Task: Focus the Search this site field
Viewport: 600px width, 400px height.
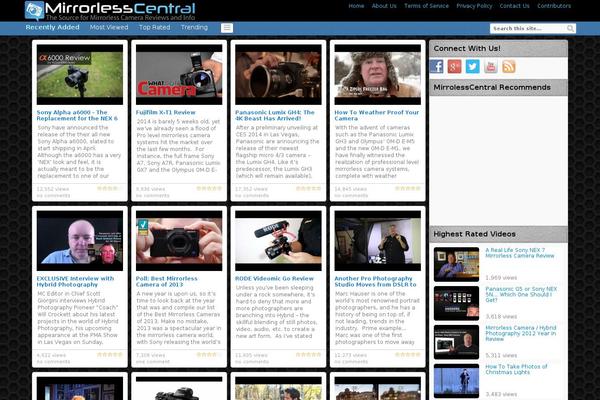Action: [x=528, y=28]
